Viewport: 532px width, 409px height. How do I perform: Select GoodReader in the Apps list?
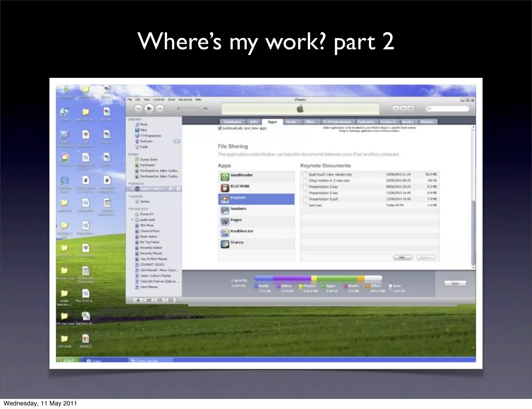point(242,176)
